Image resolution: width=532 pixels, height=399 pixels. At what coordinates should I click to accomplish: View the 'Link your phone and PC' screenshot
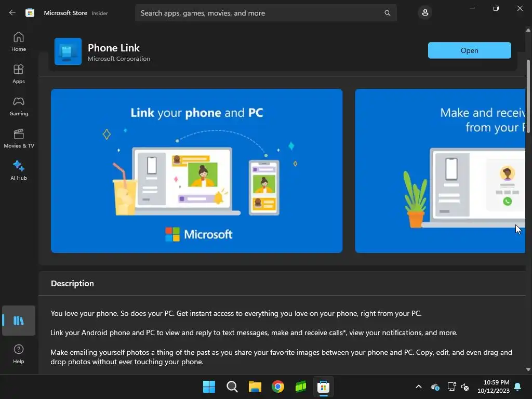pos(196,170)
